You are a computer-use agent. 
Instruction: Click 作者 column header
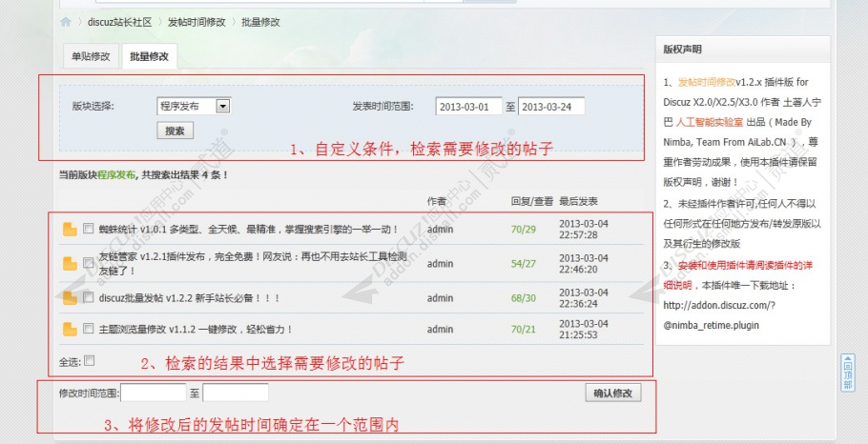click(x=436, y=201)
